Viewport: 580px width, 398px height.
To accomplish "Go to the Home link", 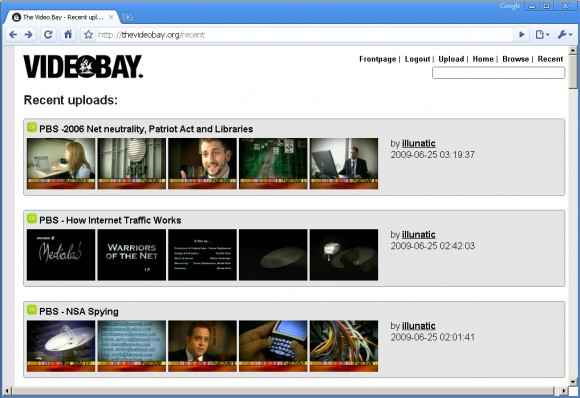I will [x=483, y=59].
